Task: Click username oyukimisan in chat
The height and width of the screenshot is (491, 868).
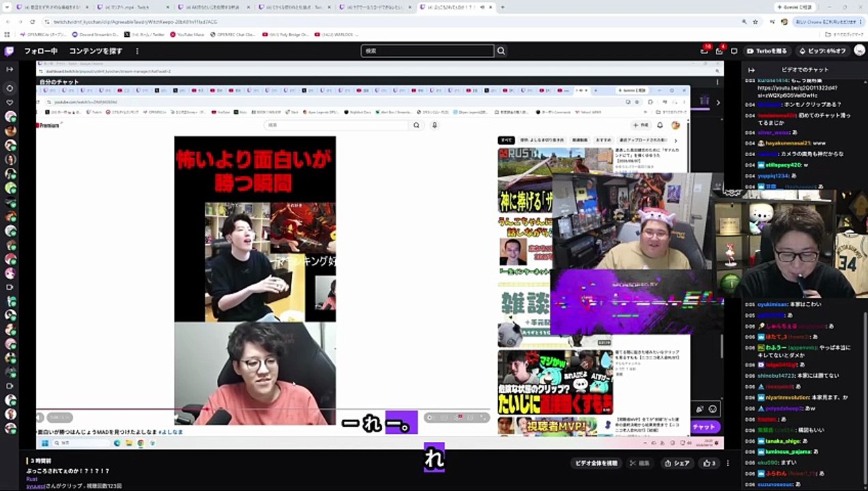Action: [x=772, y=304]
